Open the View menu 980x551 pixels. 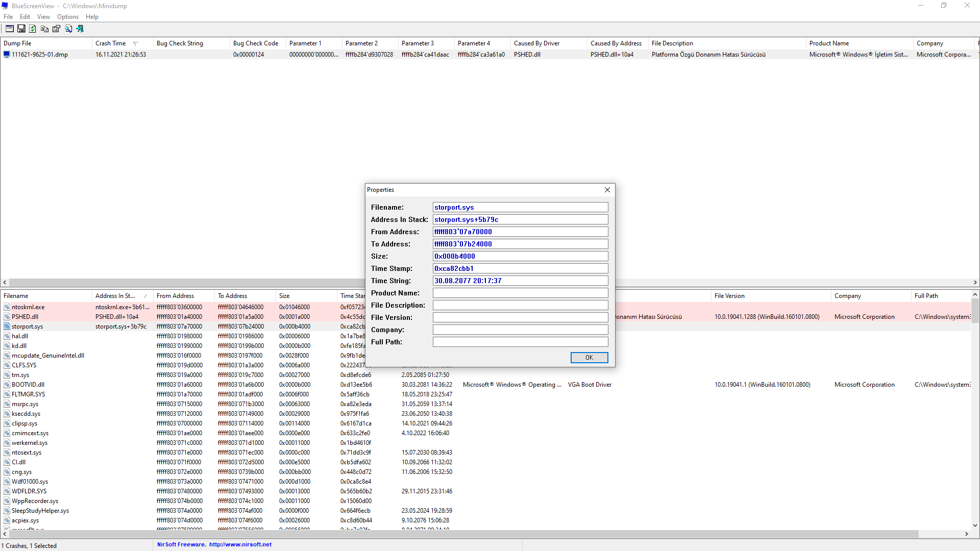click(x=43, y=17)
